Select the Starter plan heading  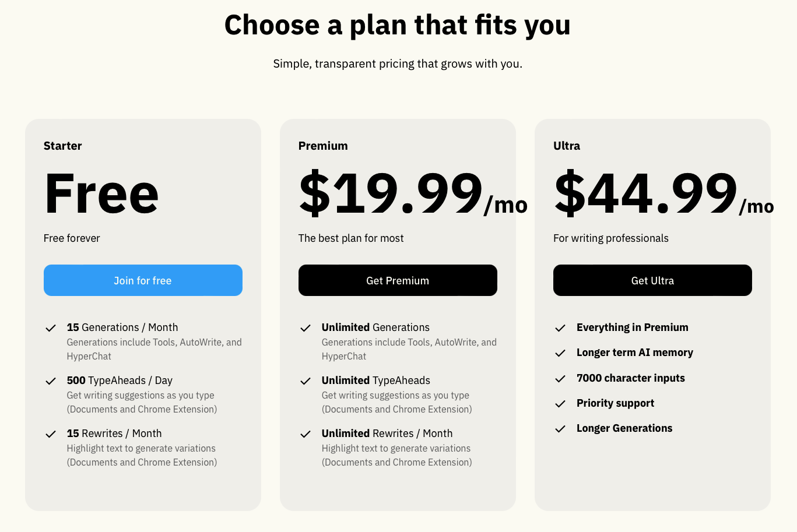tap(62, 146)
